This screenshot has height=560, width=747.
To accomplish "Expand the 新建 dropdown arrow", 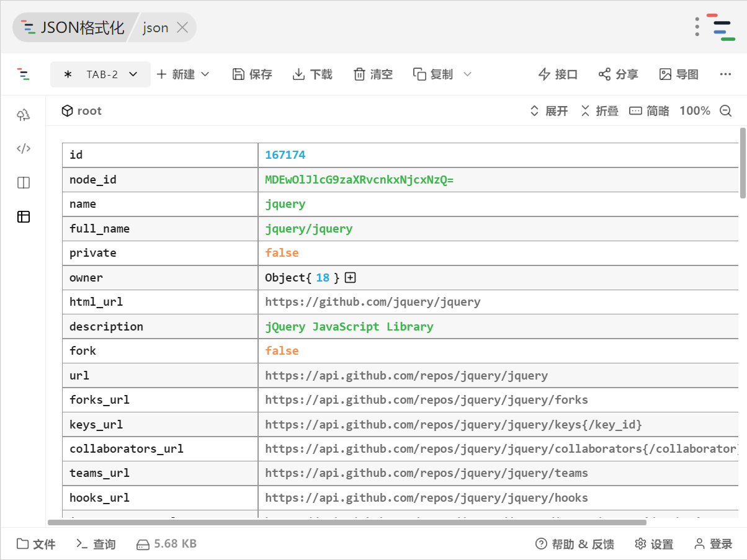I will click(x=205, y=74).
